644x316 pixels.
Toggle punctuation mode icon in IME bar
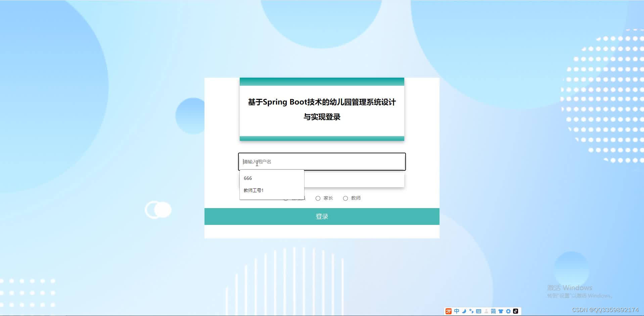tap(471, 311)
